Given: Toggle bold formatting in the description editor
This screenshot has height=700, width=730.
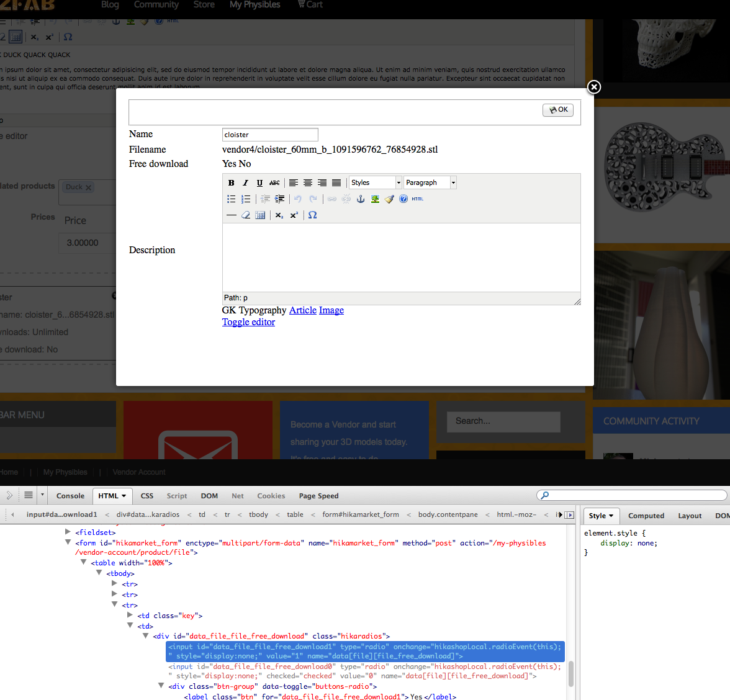Looking at the screenshot, I should [x=231, y=183].
